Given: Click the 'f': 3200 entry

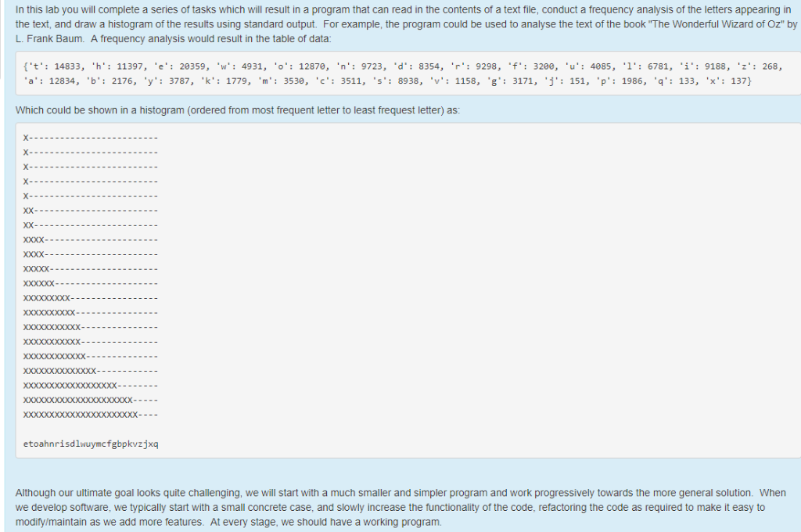Looking at the screenshot, I should (531, 66).
